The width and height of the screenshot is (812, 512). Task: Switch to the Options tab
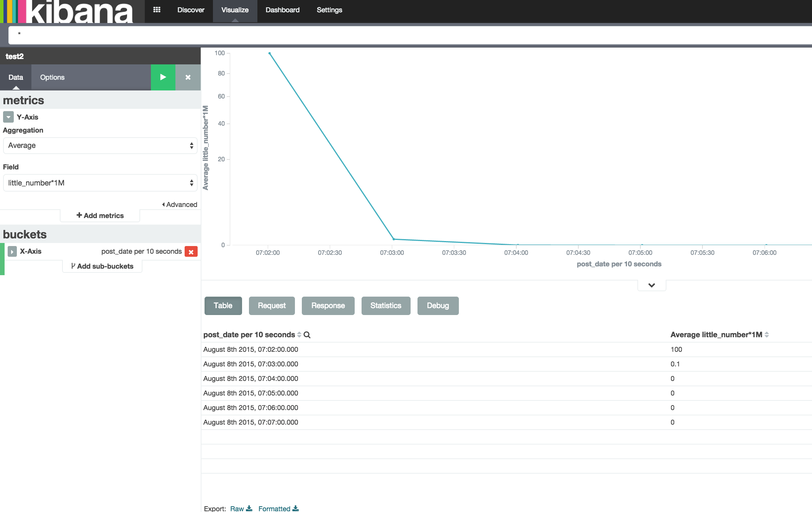pos(52,77)
